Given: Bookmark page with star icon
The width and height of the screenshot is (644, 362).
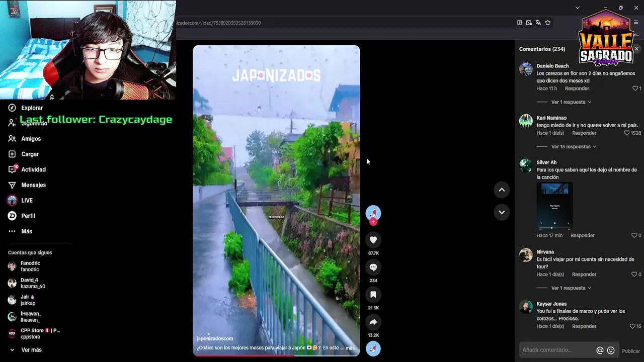Looking at the screenshot, I should coord(547,23).
